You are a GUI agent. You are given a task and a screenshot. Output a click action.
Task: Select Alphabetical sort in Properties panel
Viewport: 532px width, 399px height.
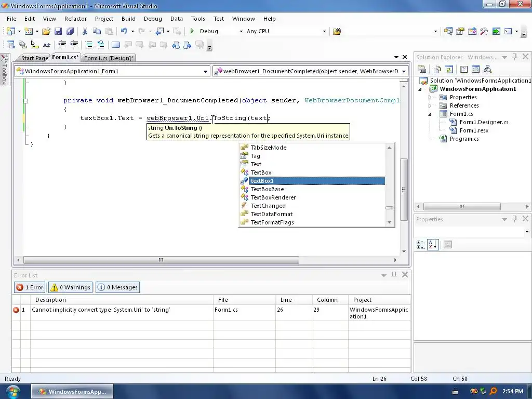coord(433,245)
